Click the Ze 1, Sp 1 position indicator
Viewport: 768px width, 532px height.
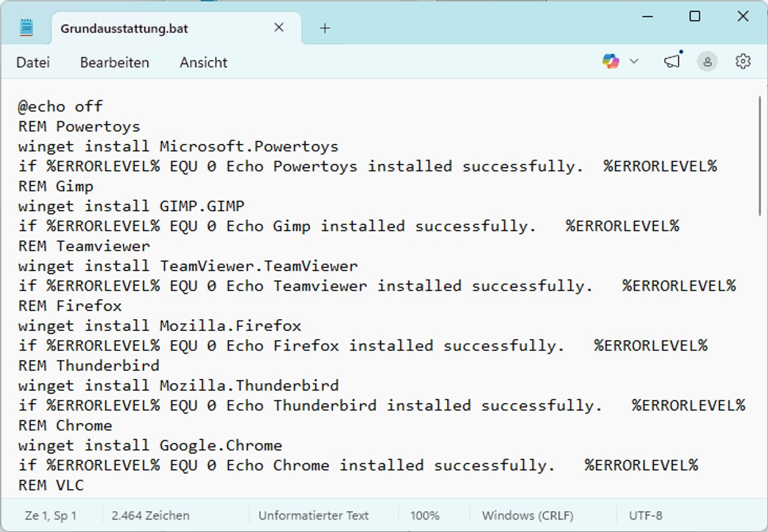[x=51, y=515]
